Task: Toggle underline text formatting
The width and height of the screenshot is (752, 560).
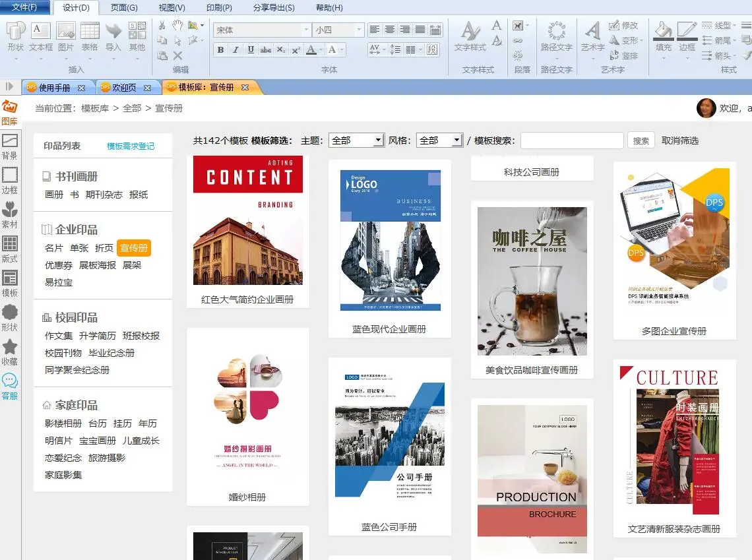Action: pos(251,50)
